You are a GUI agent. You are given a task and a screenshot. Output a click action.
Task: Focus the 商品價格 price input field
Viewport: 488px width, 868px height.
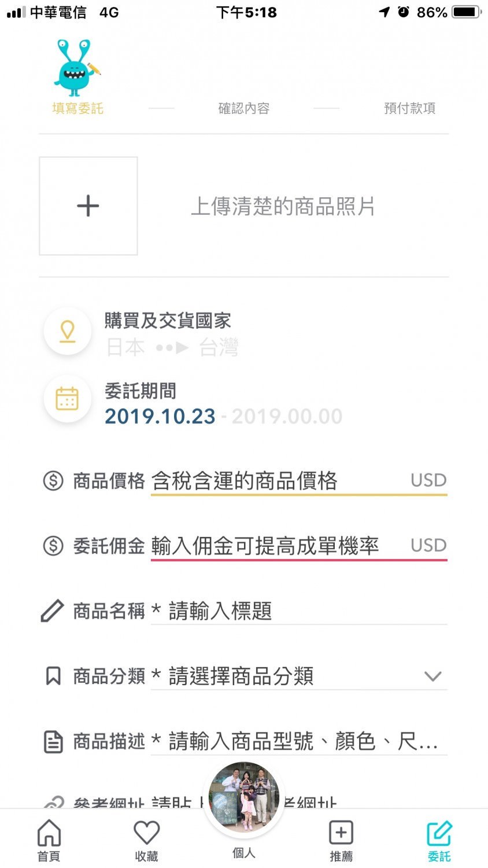tap(278, 481)
